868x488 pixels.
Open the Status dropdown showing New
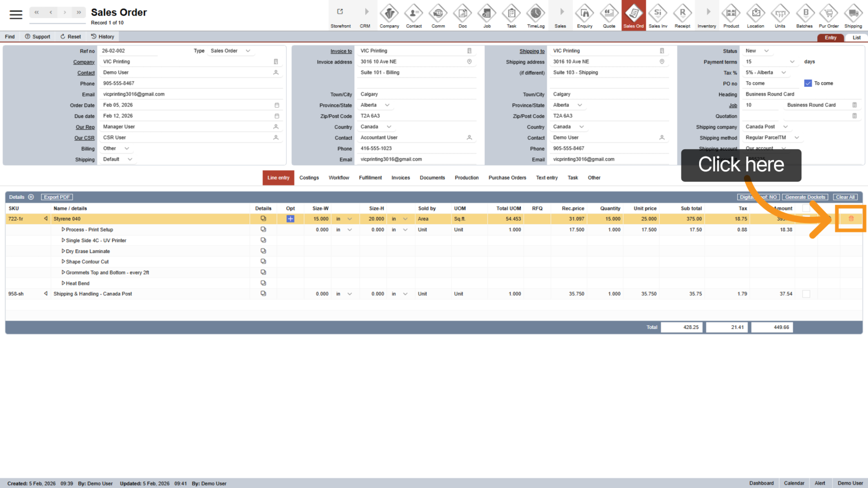766,51
